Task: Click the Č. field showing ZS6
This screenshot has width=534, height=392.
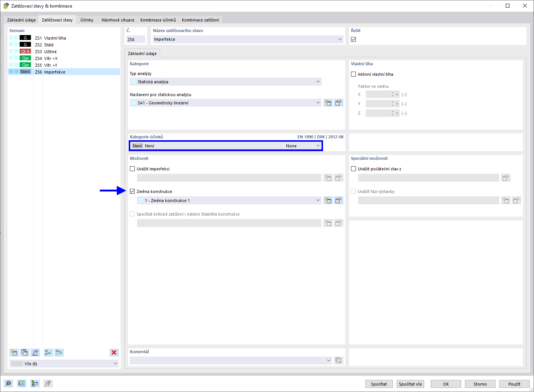Action: [135, 39]
